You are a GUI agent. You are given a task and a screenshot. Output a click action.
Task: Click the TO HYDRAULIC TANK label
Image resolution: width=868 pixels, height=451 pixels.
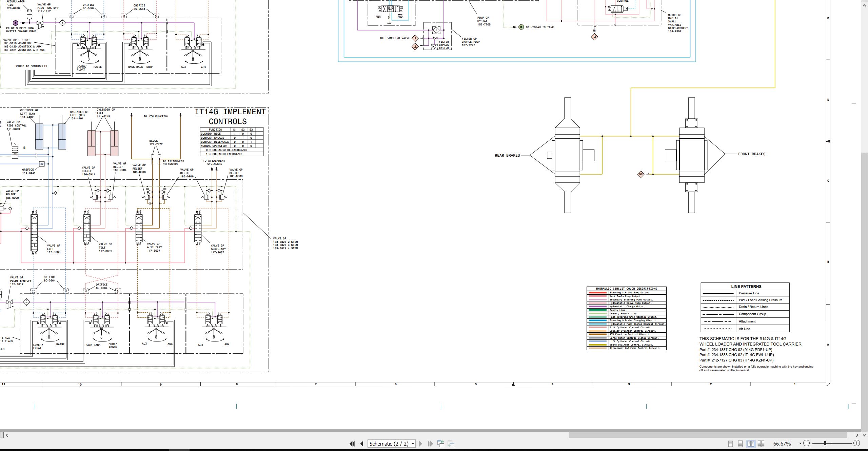(x=540, y=27)
